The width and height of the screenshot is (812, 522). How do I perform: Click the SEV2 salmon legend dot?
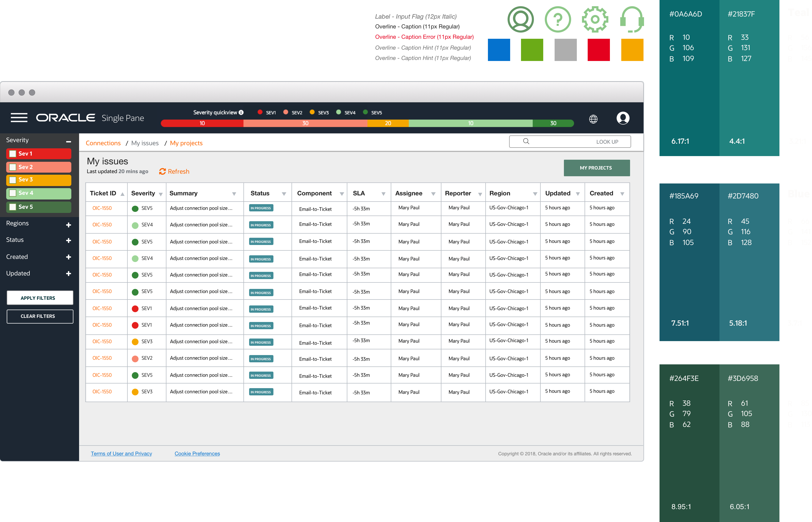tap(286, 112)
